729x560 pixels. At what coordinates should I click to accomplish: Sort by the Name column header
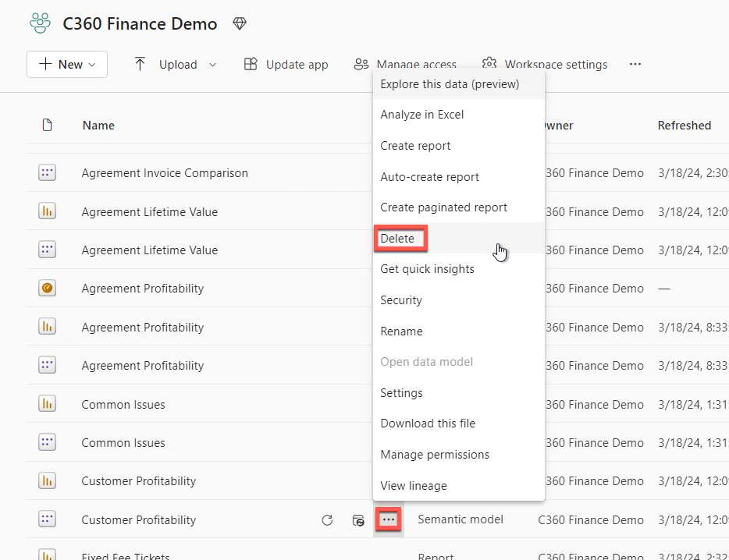coord(98,125)
